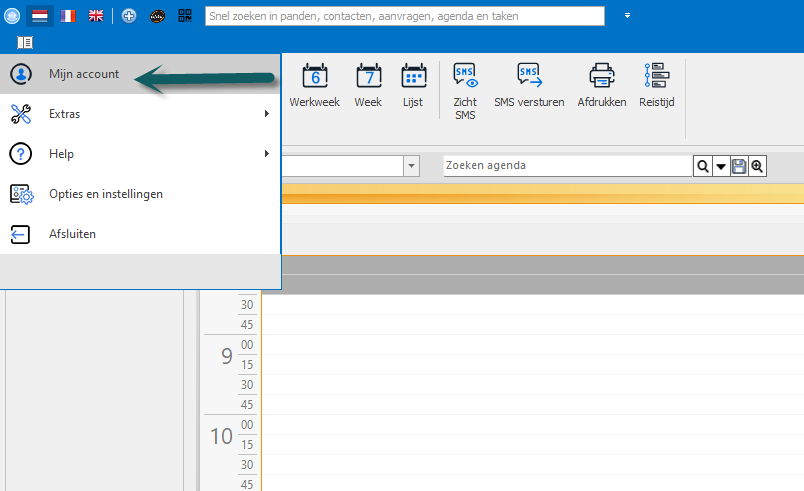Click the Mijn account person icon
This screenshot has width=804, height=491.
point(21,74)
